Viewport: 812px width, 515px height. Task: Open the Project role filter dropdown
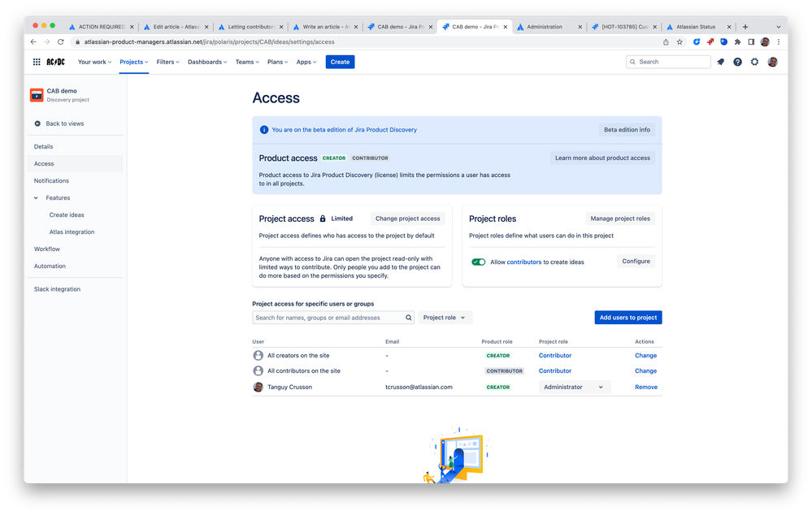445,318
